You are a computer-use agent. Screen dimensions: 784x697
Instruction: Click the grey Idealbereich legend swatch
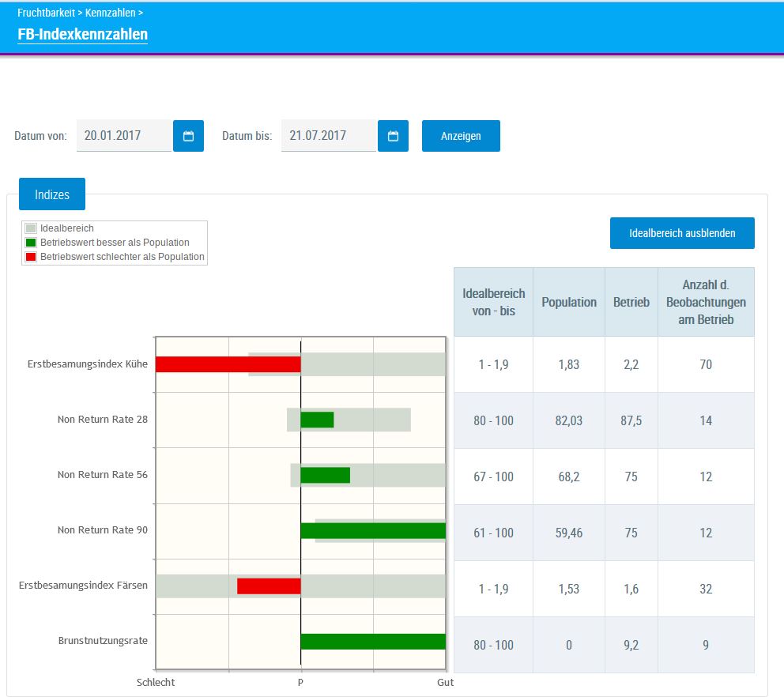point(32,229)
